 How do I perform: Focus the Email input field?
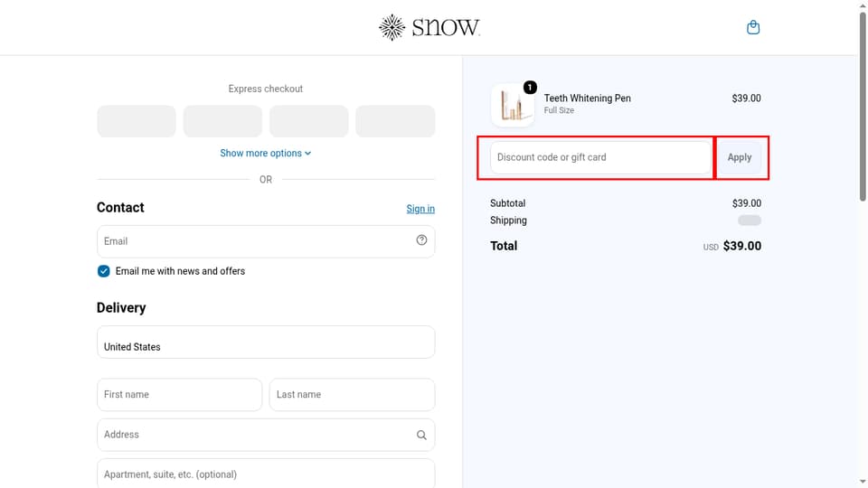[x=266, y=241]
